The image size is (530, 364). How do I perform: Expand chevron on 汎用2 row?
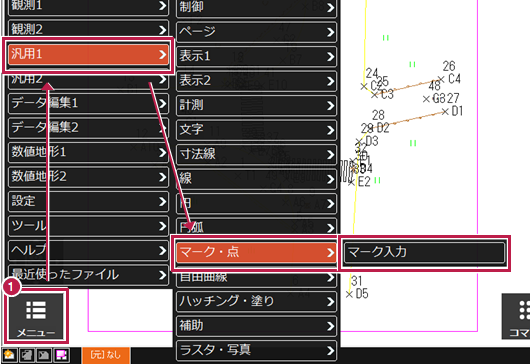point(163,79)
